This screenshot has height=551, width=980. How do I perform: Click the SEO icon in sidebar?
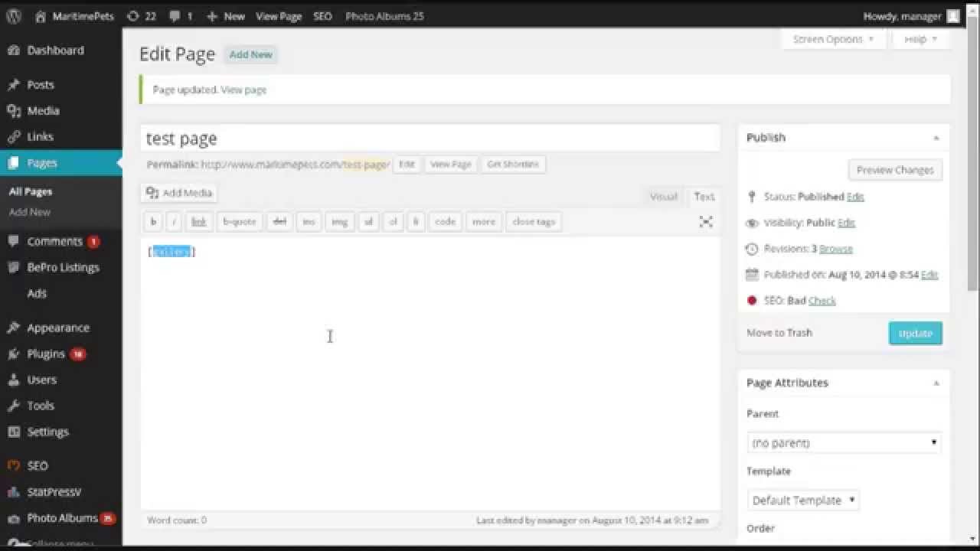point(14,465)
